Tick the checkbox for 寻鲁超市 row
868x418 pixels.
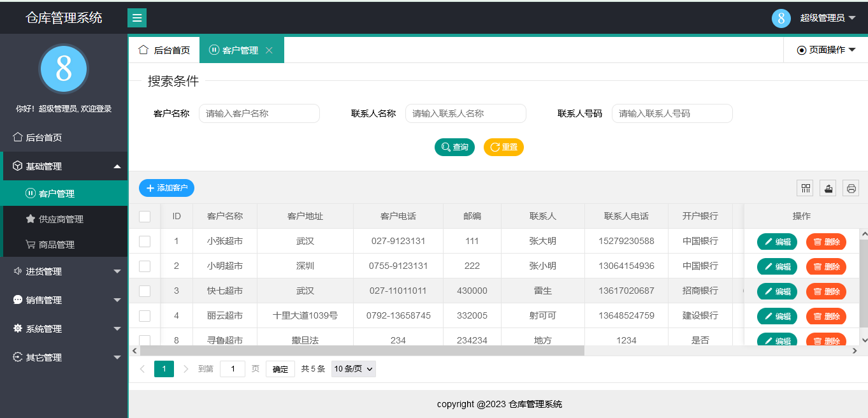click(144, 340)
